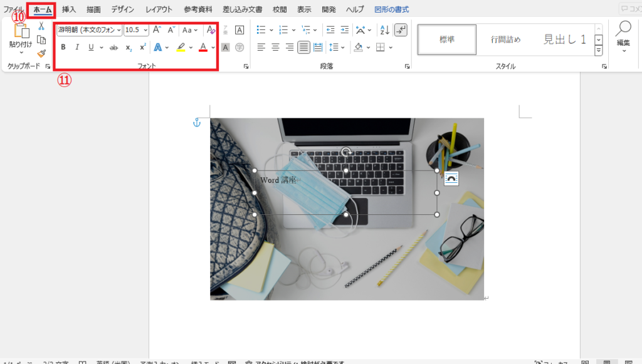This screenshot has width=642, height=364.
Task: Switch to the 挿入 tab
Action: pyautogui.click(x=69, y=9)
